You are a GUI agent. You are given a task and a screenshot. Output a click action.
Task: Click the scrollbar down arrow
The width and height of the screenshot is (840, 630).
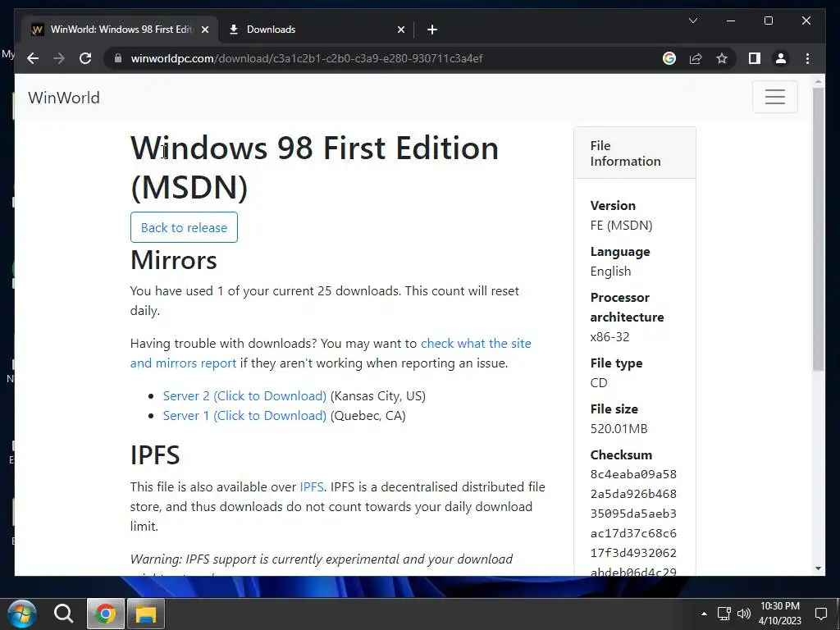pos(818,568)
